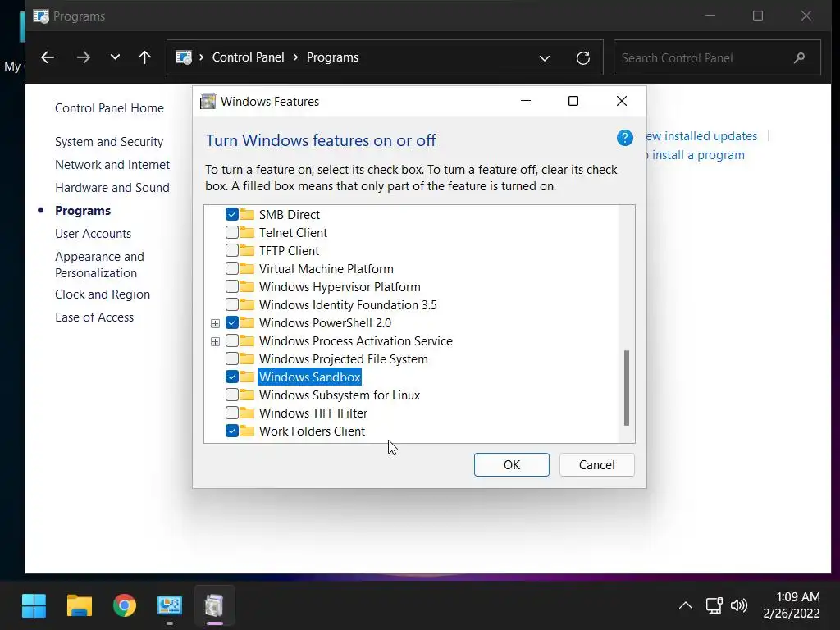Uncheck Work Folders Client checkbox
Screen dimensions: 840x630
232,431
